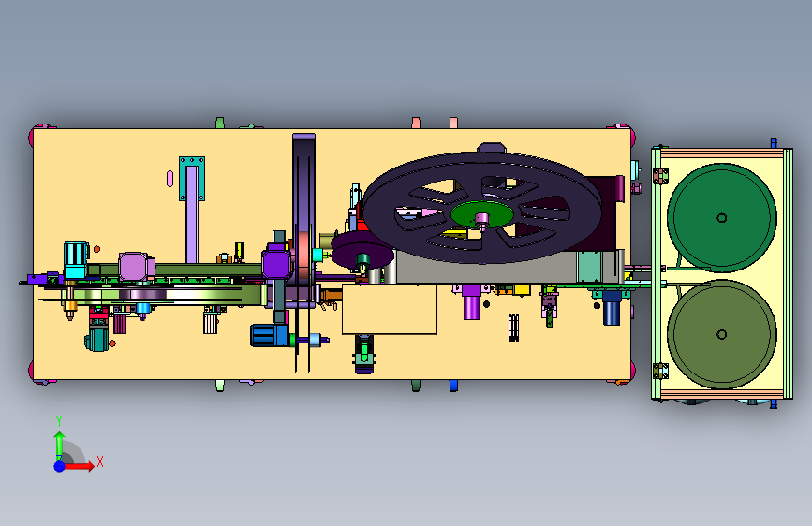Click the red X axis arrow of the triad
Image resolution: width=812 pixels, height=526 pixels.
(79, 466)
